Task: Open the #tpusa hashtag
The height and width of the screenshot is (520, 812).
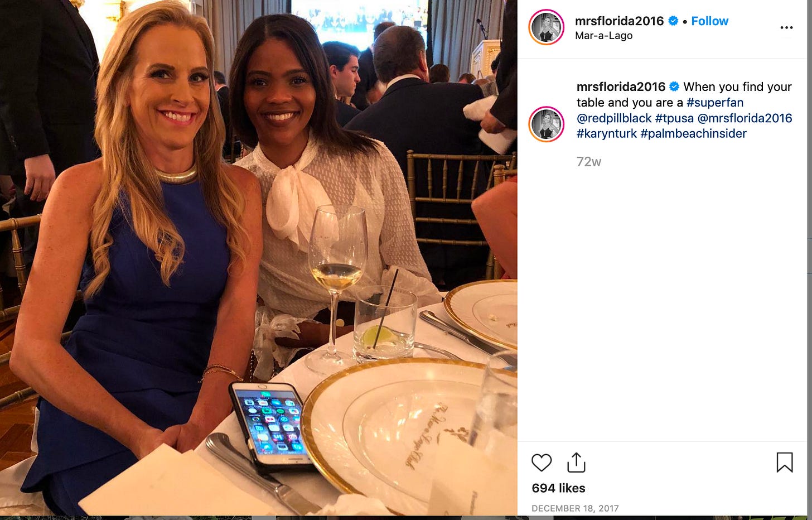Action: pos(674,118)
